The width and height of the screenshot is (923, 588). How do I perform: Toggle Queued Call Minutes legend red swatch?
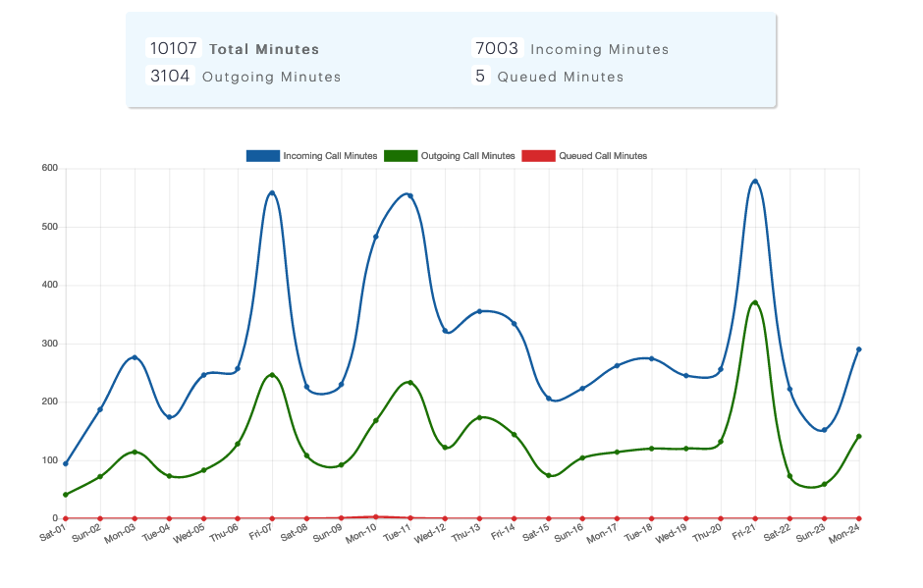point(539,156)
